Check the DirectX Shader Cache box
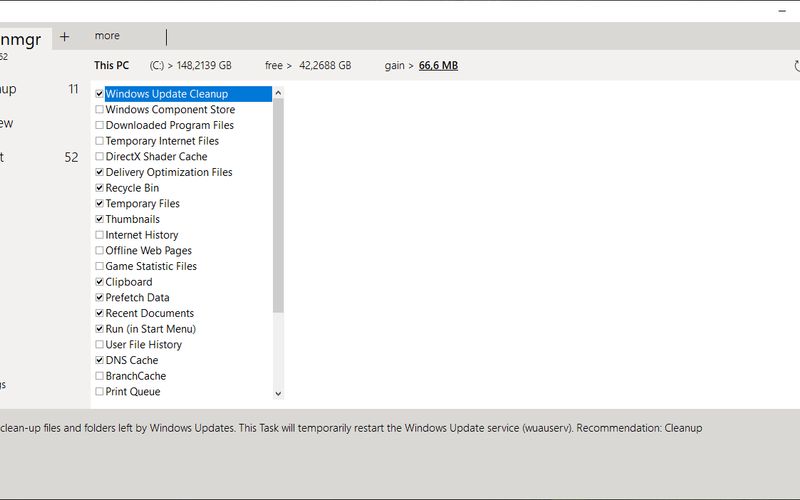The width and height of the screenshot is (800, 500). click(x=99, y=157)
